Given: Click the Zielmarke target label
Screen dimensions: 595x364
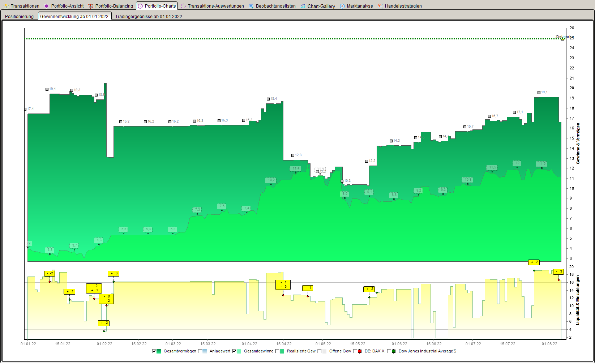Looking at the screenshot, I should (x=564, y=37).
